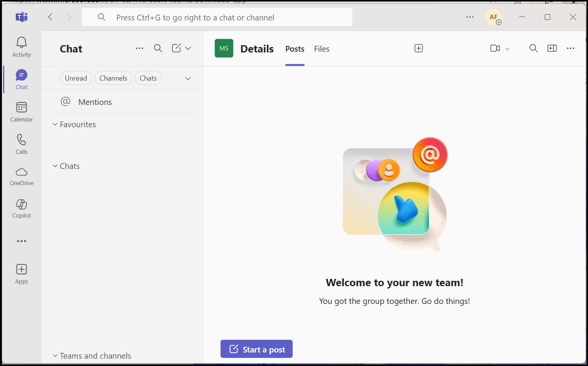Screen dimensions: 588x366
Task: Open the Apps store icon
Action: point(22,269)
